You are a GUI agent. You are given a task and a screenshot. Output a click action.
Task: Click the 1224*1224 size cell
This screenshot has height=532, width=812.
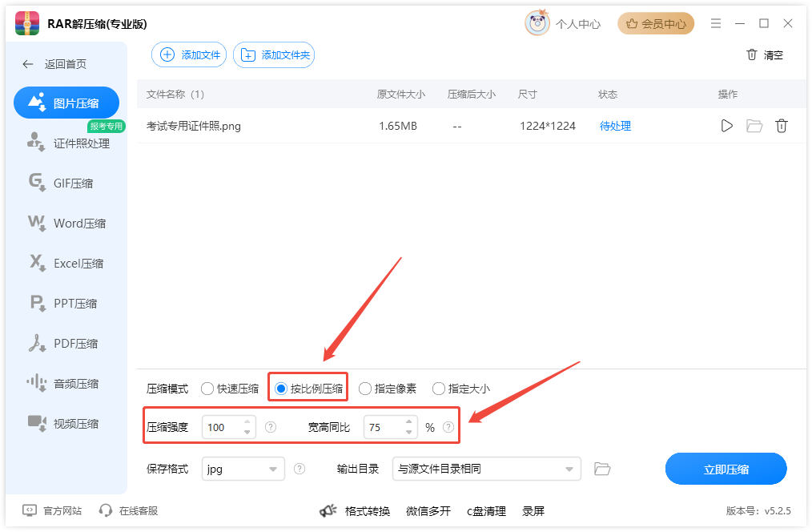click(x=548, y=126)
